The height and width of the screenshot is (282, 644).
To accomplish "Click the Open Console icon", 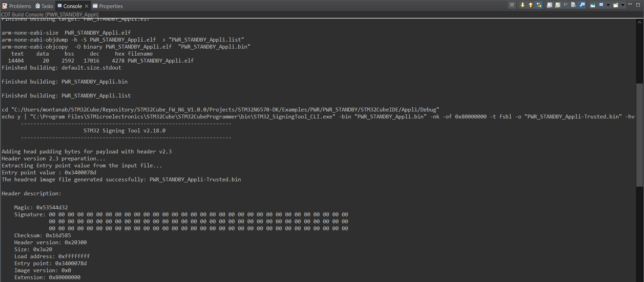I will pyautogui.click(x=616, y=5).
